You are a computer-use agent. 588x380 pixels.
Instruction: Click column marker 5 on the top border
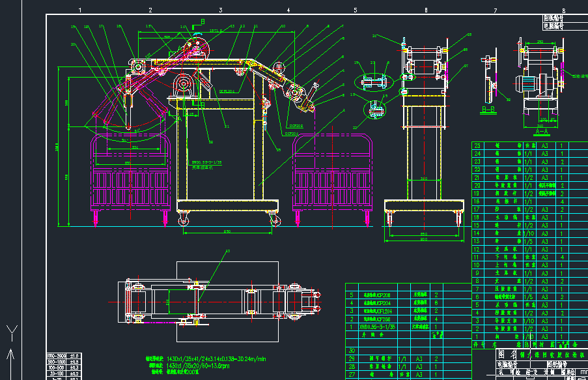(356, 10)
